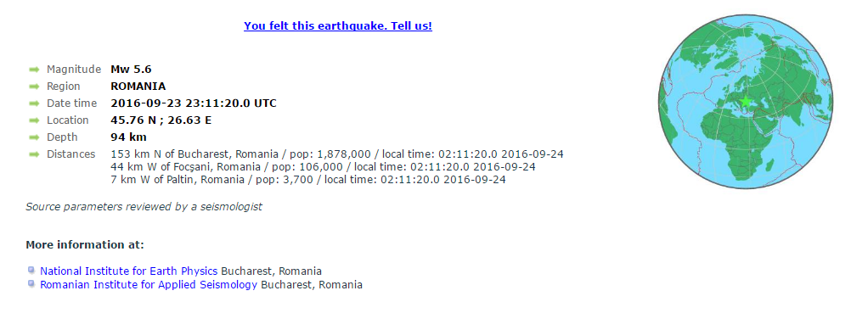868x313 pixels.
Task: Click the 'ROMANIA' region value
Action: pos(138,87)
